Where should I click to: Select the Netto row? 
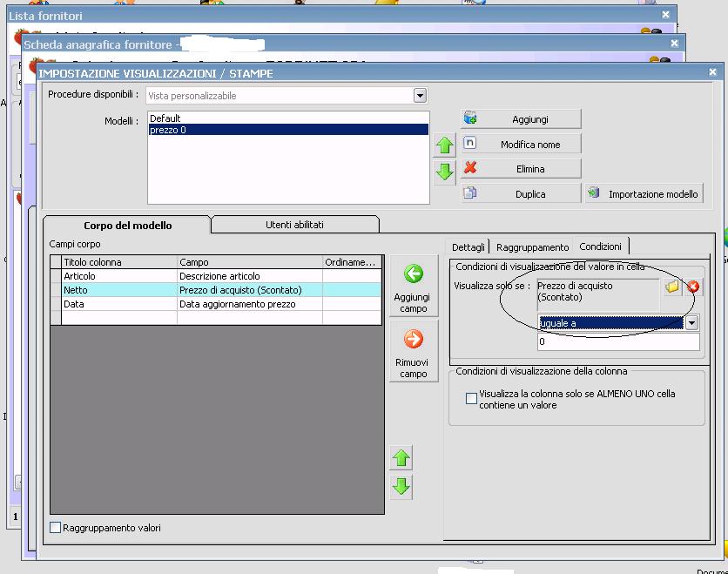(216, 290)
